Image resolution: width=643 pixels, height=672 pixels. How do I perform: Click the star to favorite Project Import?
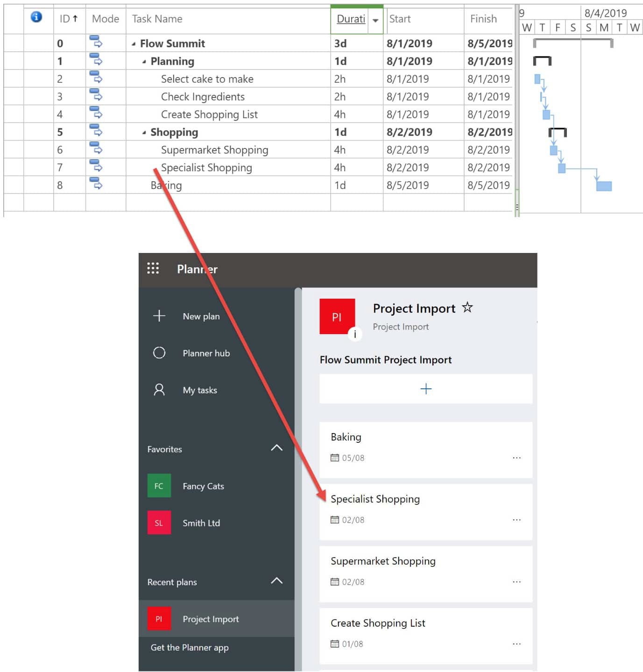coord(467,308)
